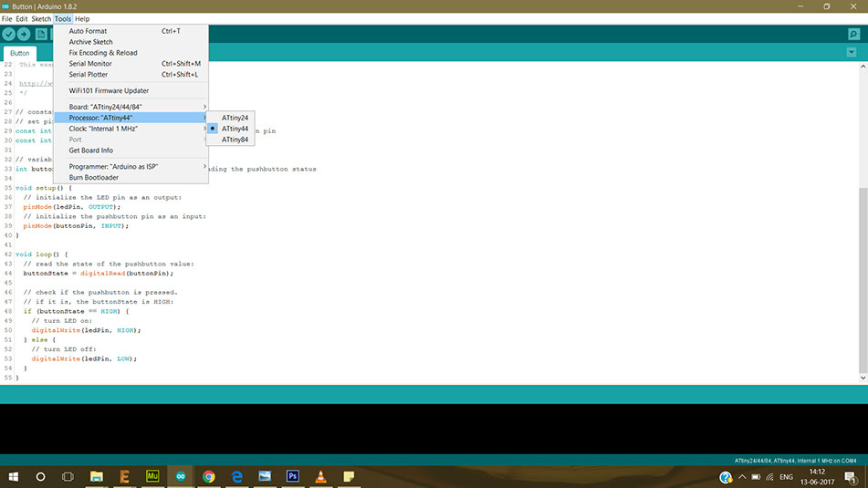The image size is (868, 488).
Task: Click the Arduino icon on the taskbar
Action: click(x=181, y=476)
